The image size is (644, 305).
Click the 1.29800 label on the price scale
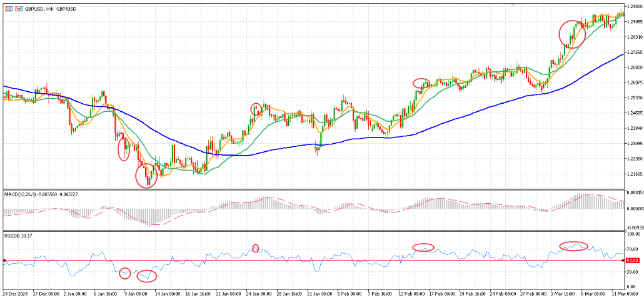point(633,6)
